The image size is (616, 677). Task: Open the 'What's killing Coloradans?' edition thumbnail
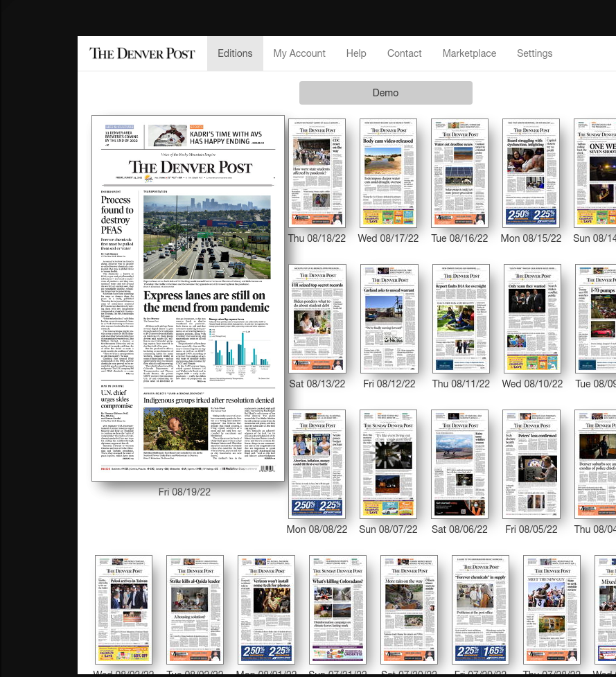(337, 610)
